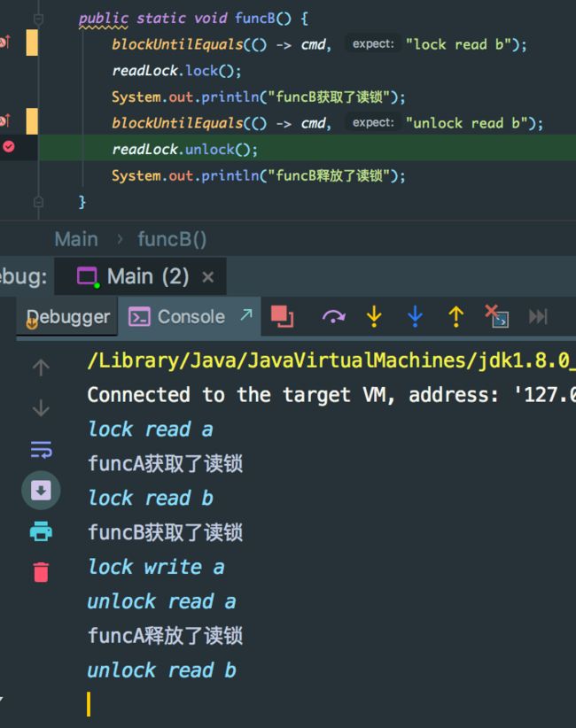Click println "funcB释放了读锁" code line
The width and height of the screenshot is (576, 728).
click(258, 176)
